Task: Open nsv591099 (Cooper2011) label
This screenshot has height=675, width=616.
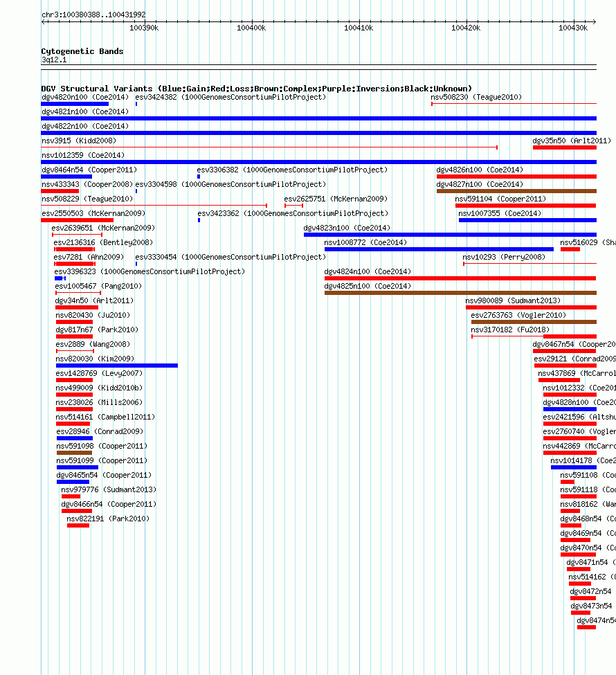Action: point(102,461)
